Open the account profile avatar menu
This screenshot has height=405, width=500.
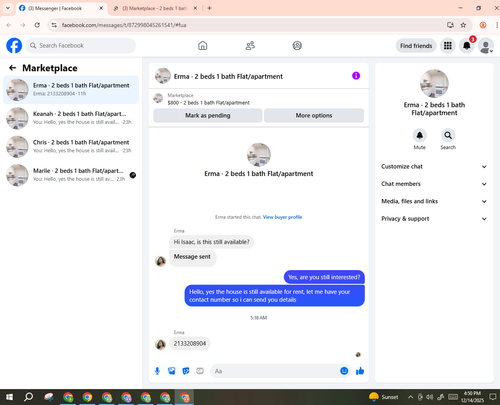[x=486, y=46]
